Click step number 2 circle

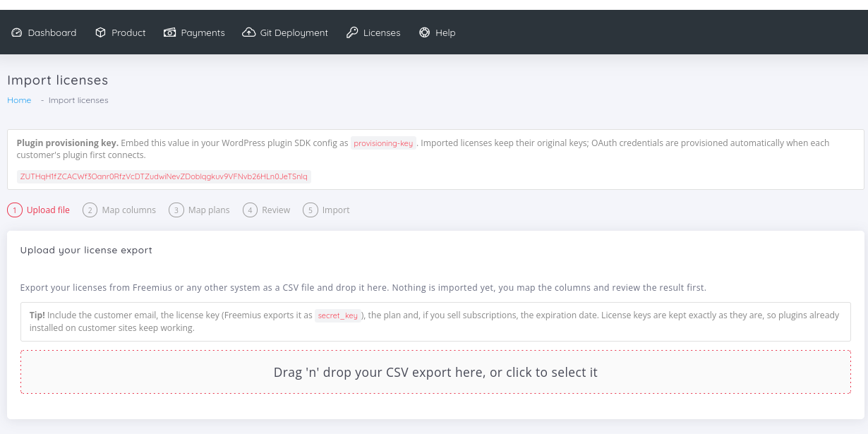pos(90,210)
